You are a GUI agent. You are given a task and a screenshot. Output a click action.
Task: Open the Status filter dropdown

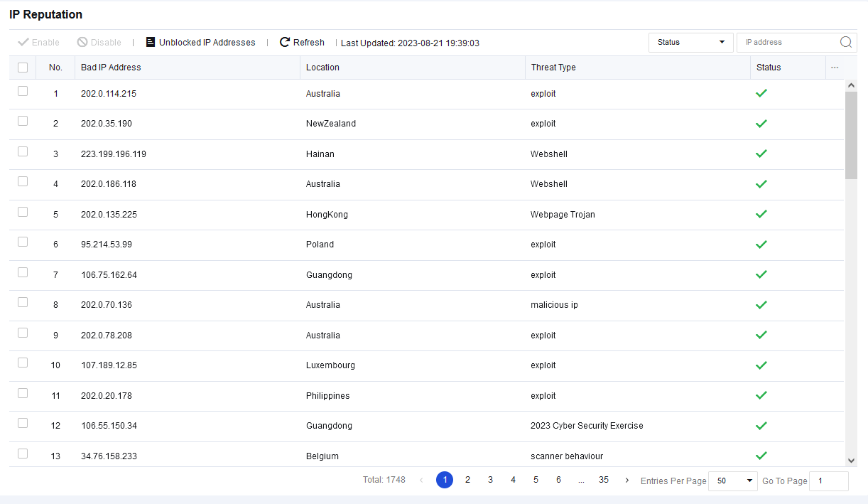coord(690,43)
